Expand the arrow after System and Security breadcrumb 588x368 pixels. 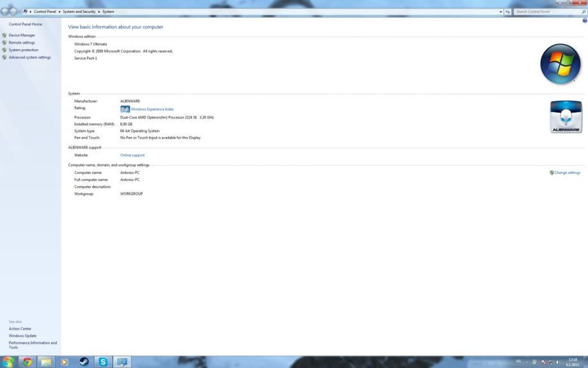click(99, 12)
